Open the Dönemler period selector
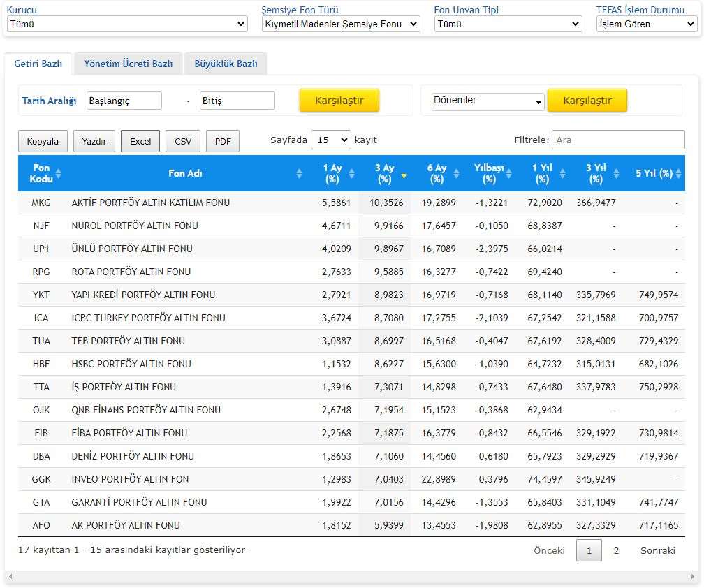711x588 pixels. tap(488, 101)
